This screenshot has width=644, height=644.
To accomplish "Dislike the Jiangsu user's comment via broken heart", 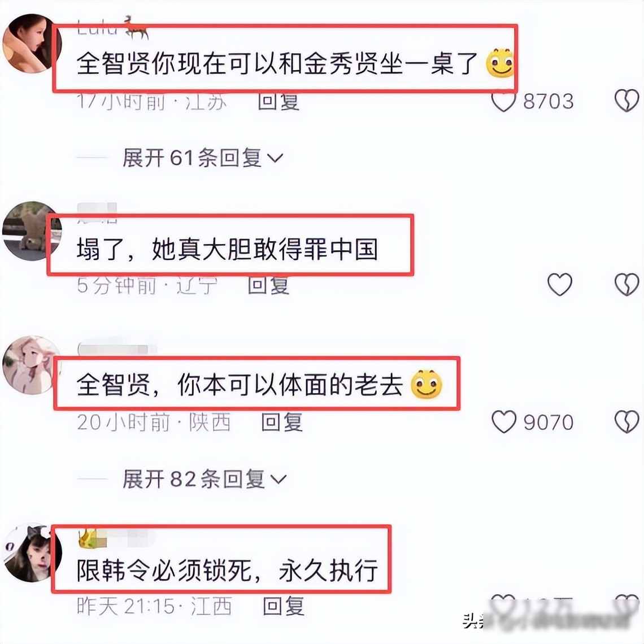I will pos(626,101).
